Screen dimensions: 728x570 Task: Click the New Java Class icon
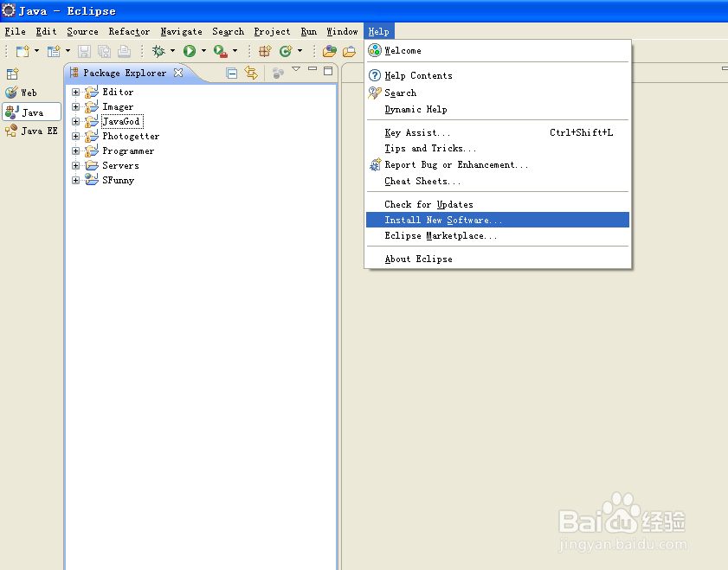(286, 51)
